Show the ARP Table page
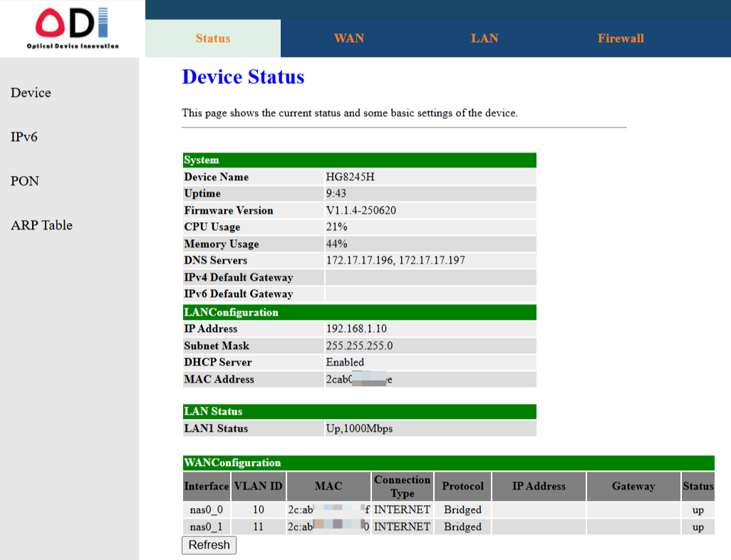Viewport: 731px width, 560px height. [41, 225]
